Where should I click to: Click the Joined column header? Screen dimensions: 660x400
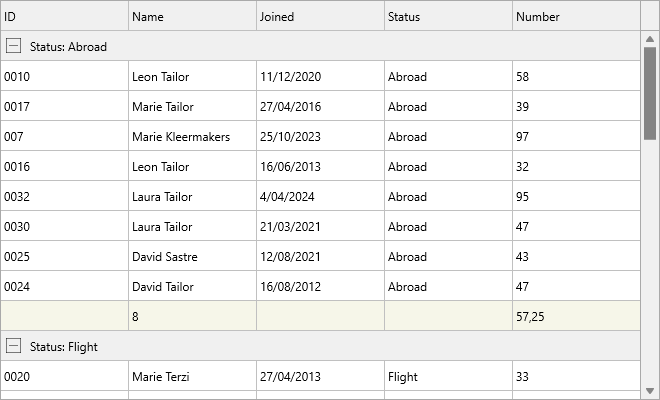tap(320, 16)
